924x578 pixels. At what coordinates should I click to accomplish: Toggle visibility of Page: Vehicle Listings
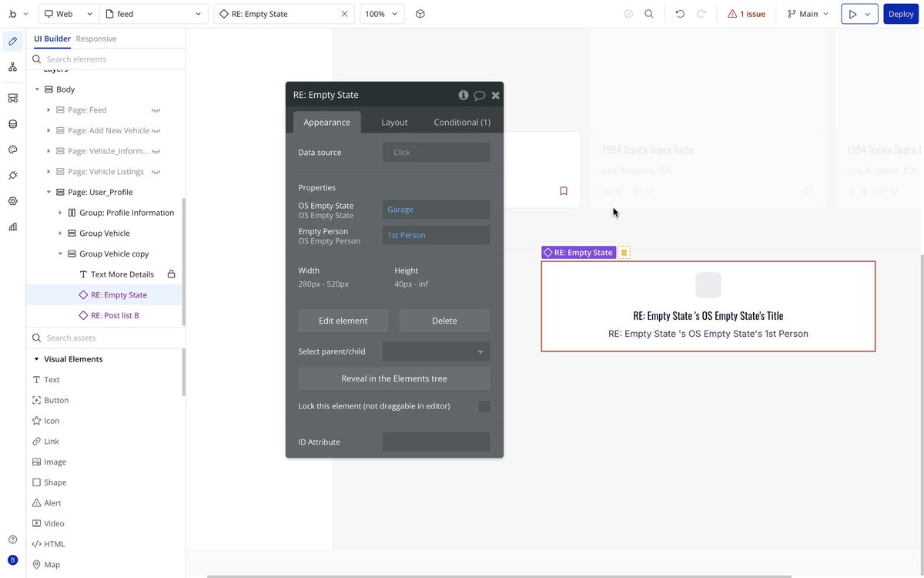tap(156, 172)
